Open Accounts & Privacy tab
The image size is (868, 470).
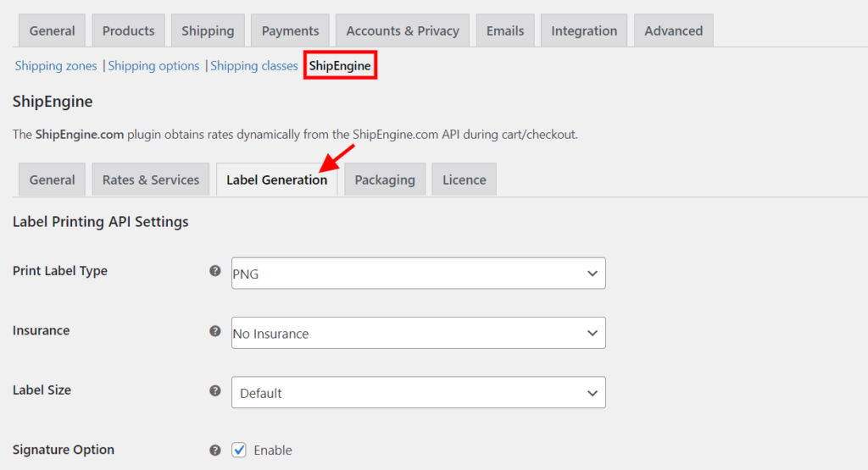[403, 30]
